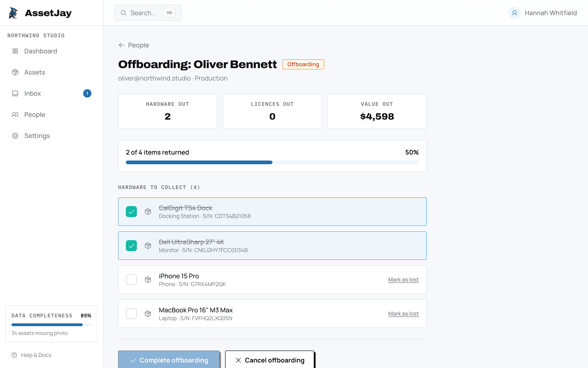
Task: Go back to People via breadcrumb
Action: pyautogui.click(x=134, y=45)
